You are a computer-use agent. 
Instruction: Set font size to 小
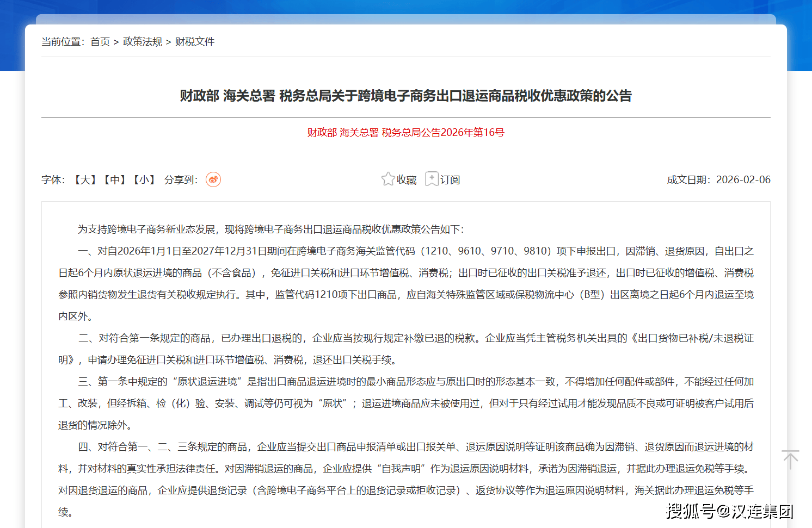pyautogui.click(x=144, y=180)
